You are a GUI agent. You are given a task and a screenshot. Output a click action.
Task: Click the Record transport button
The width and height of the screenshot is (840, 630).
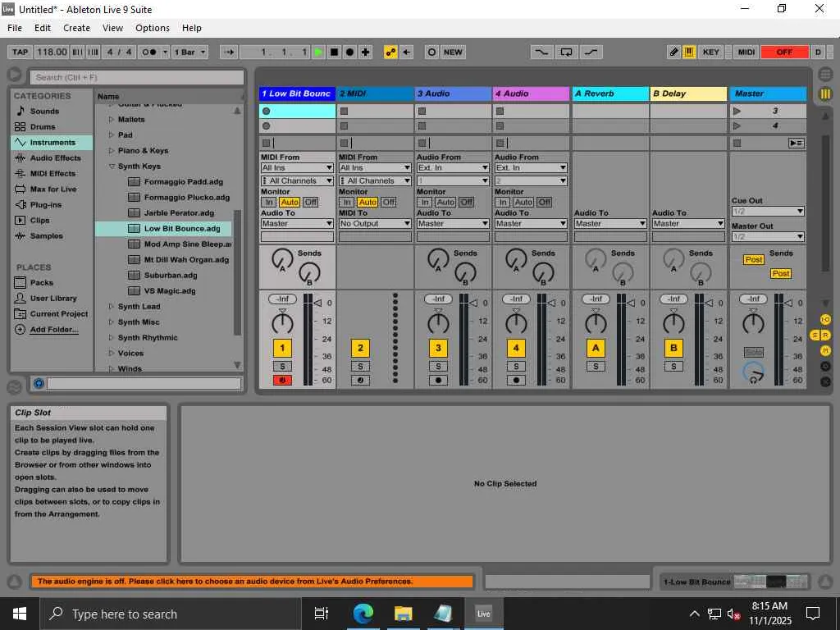[349, 52]
